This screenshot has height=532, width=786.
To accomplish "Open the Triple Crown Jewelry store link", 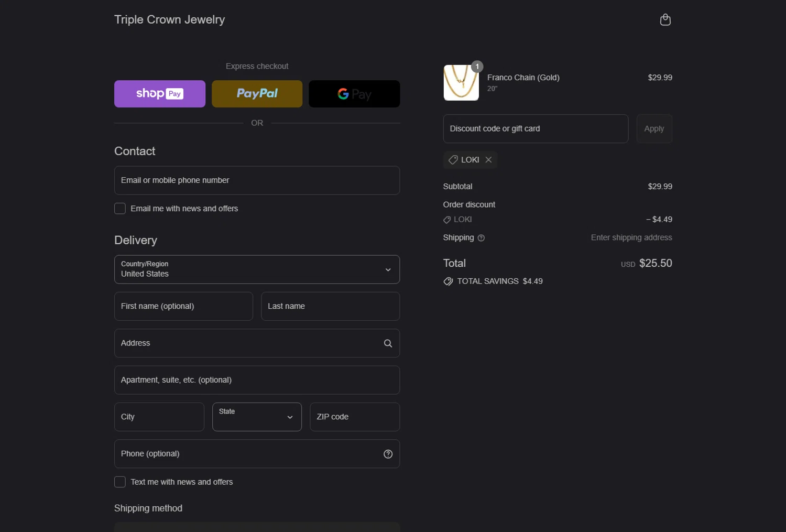I will pyautogui.click(x=169, y=20).
